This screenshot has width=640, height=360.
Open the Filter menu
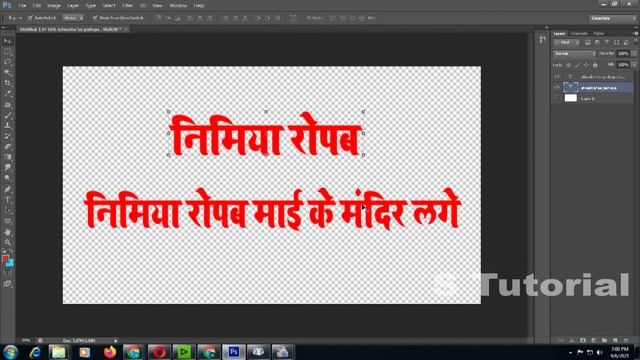pyautogui.click(x=128, y=6)
